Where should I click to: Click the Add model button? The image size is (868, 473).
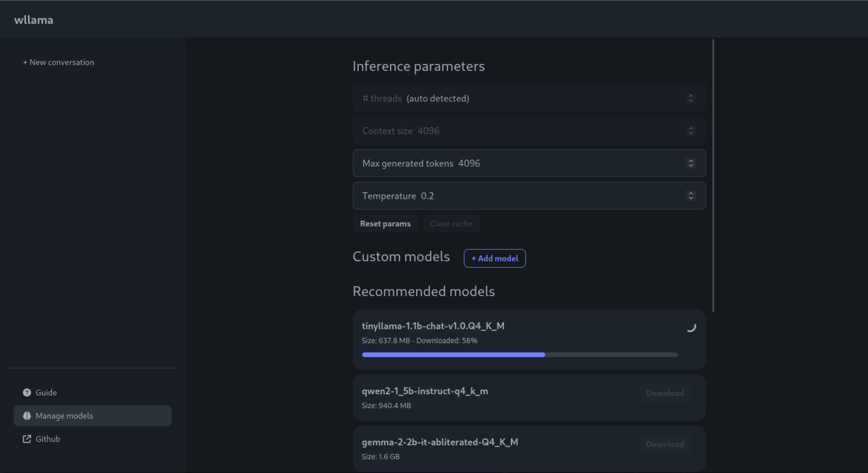coord(494,258)
